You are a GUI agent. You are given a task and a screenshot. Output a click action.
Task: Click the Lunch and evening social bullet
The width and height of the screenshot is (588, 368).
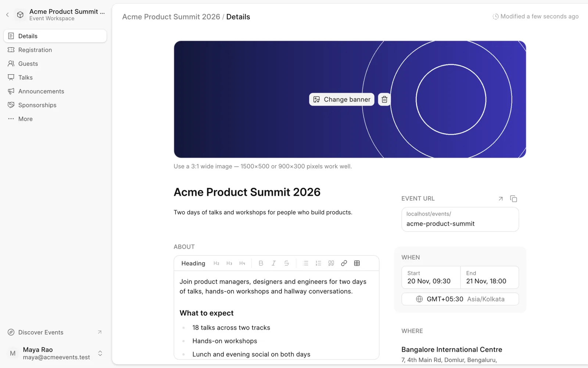(251, 354)
